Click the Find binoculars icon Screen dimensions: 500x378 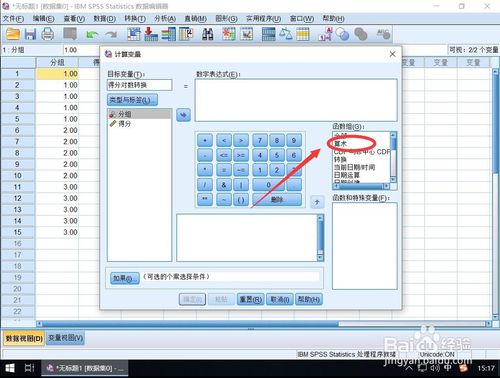tap(207, 34)
